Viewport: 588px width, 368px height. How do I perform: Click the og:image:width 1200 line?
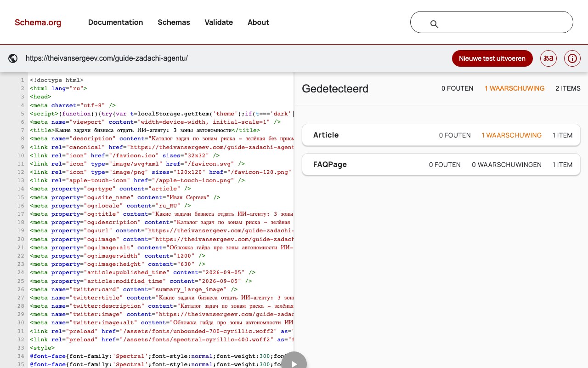pyautogui.click(x=118, y=256)
